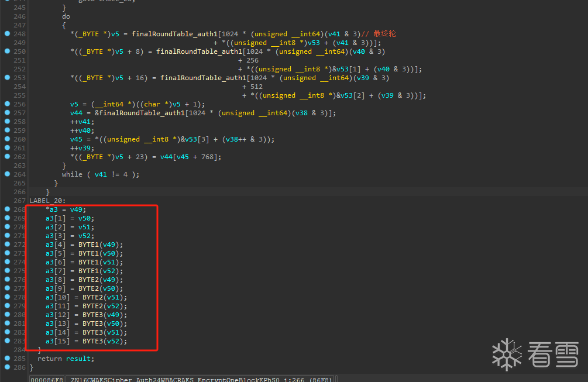Image resolution: width=588 pixels, height=382 pixels.
Task: Click breakpoint marker beside line 278
Action: pyautogui.click(x=7, y=297)
